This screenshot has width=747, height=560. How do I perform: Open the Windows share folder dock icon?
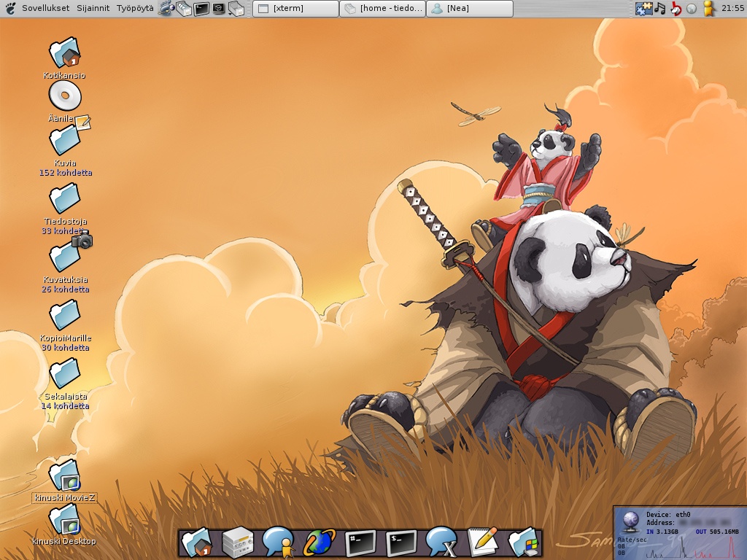(x=525, y=542)
